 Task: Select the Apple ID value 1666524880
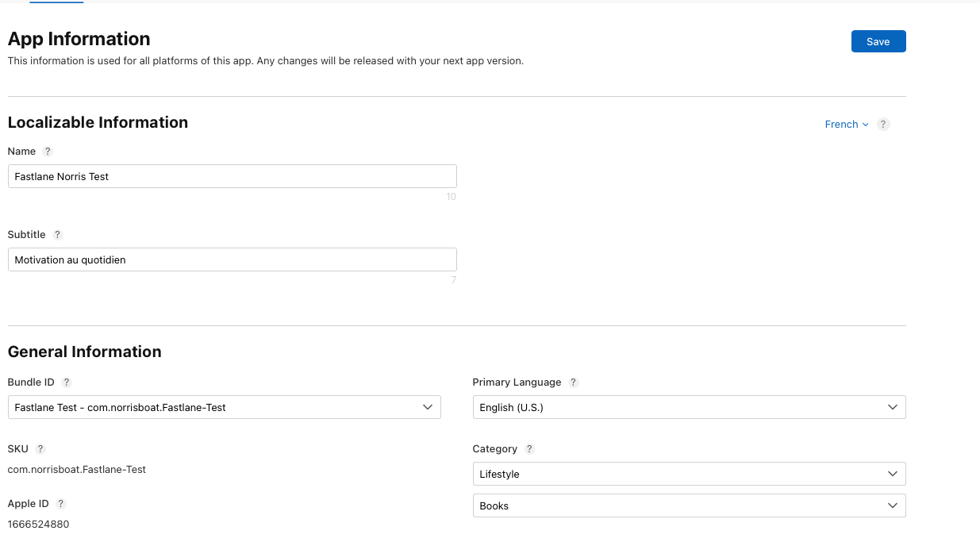37,524
